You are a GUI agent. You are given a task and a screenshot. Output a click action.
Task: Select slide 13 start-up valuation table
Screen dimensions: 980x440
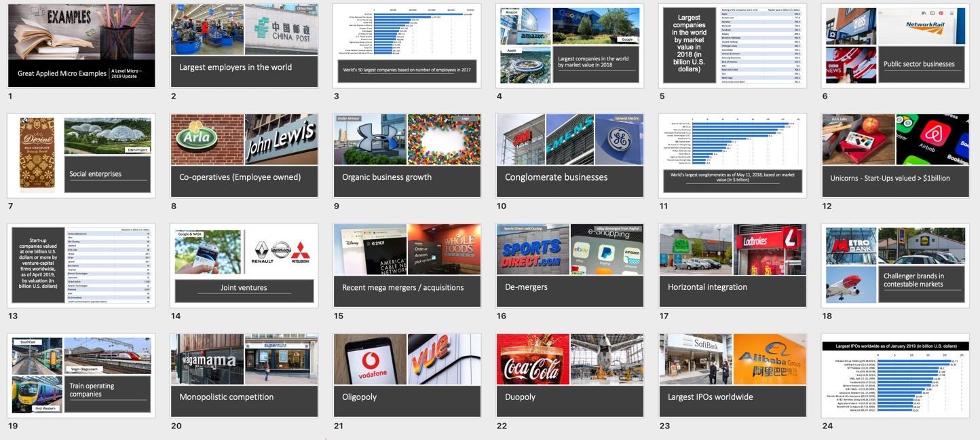tap(81, 265)
